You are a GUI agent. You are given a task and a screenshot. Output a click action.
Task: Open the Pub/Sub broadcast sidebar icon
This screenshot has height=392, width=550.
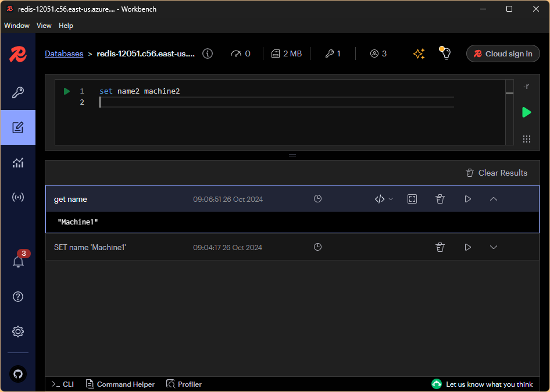coord(18,197)
